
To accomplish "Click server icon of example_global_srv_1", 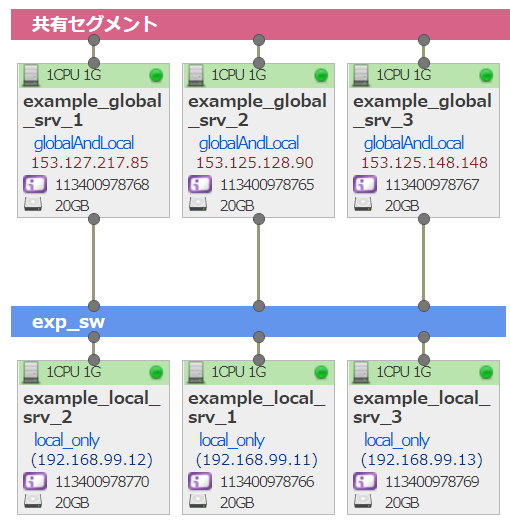I will click(31, 75).
